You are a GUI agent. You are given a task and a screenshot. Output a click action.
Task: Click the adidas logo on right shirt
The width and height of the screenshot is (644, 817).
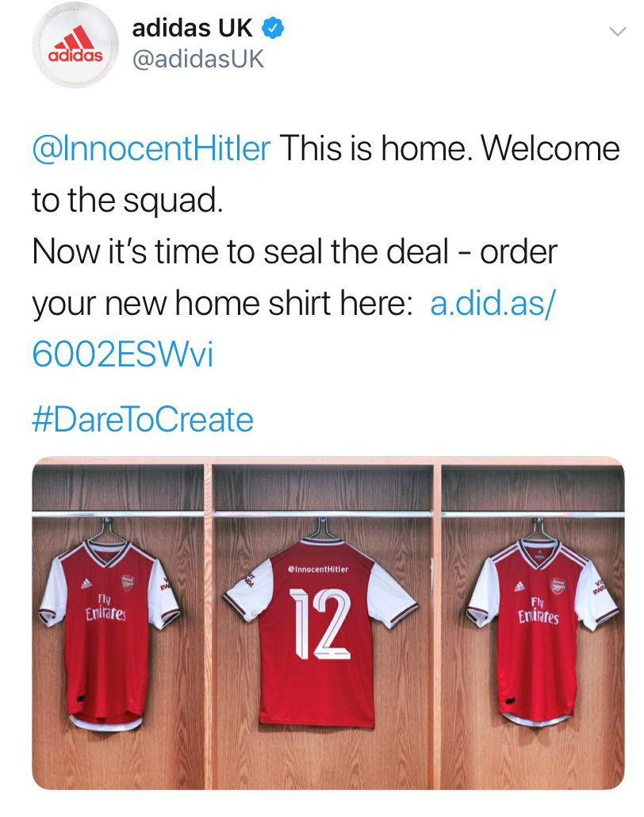coord(519,586)
